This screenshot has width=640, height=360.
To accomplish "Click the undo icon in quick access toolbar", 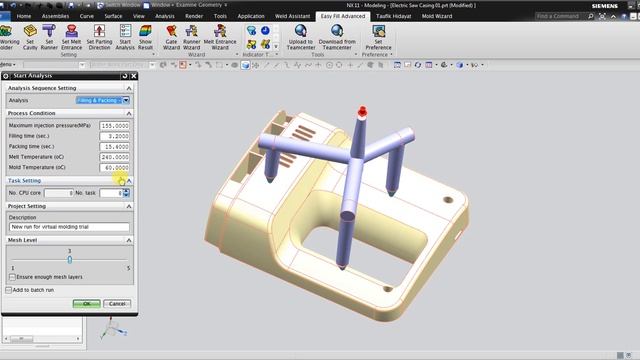I will click(13, 5).
